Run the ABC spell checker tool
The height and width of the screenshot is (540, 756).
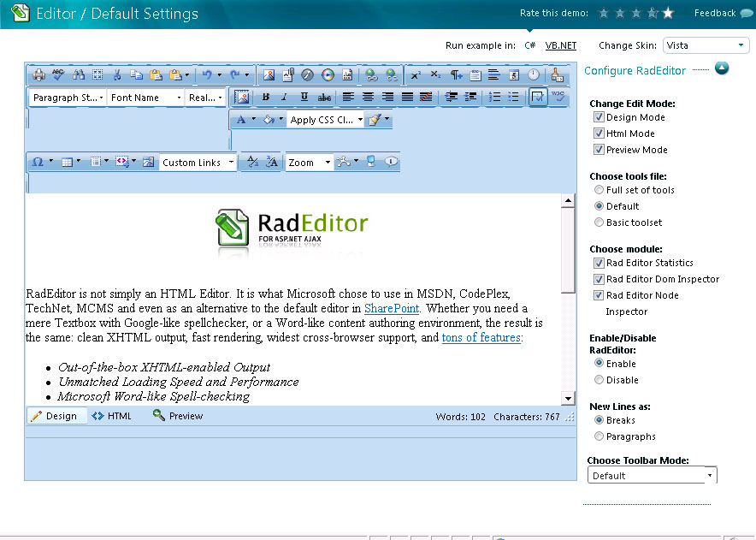58,74
